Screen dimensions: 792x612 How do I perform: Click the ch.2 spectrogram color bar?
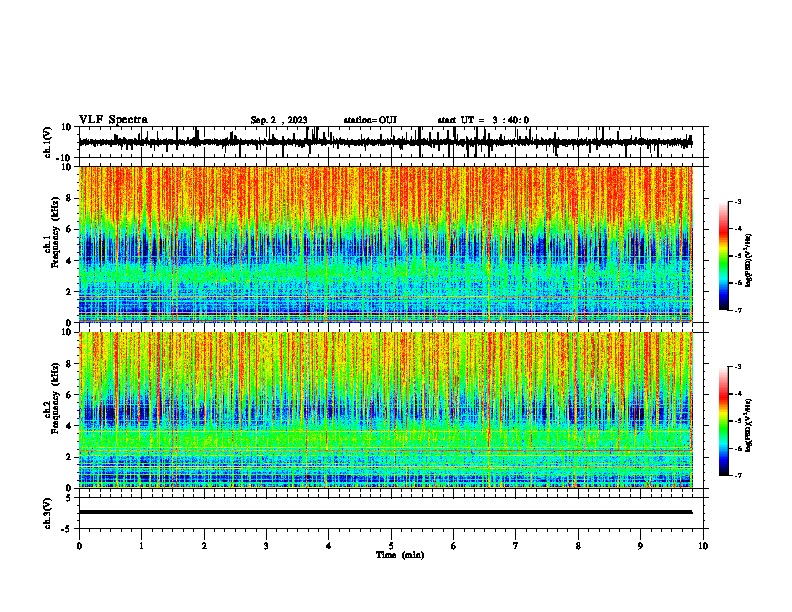(724, 421)
